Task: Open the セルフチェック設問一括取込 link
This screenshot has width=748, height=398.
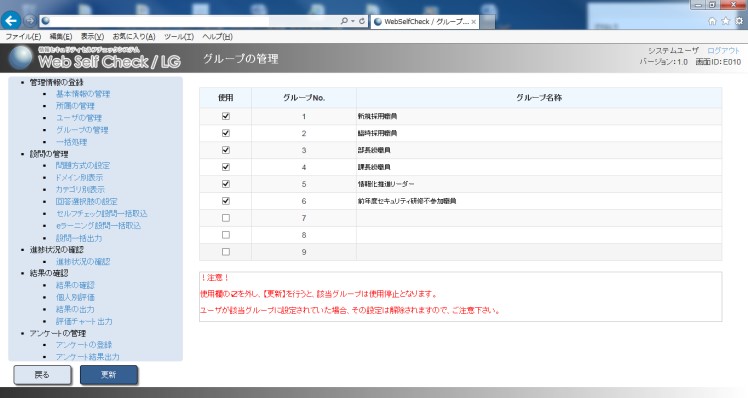Action: (x=102, y=213)
